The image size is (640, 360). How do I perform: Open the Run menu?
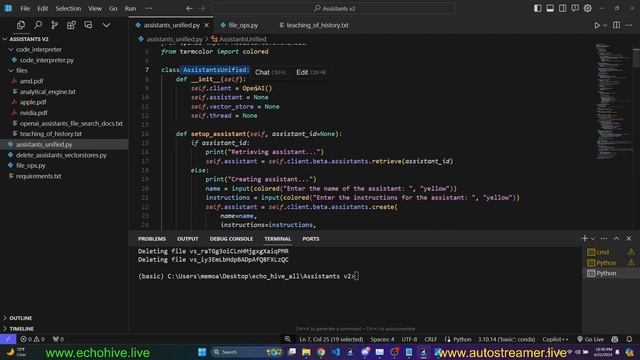tap(130, 8)
